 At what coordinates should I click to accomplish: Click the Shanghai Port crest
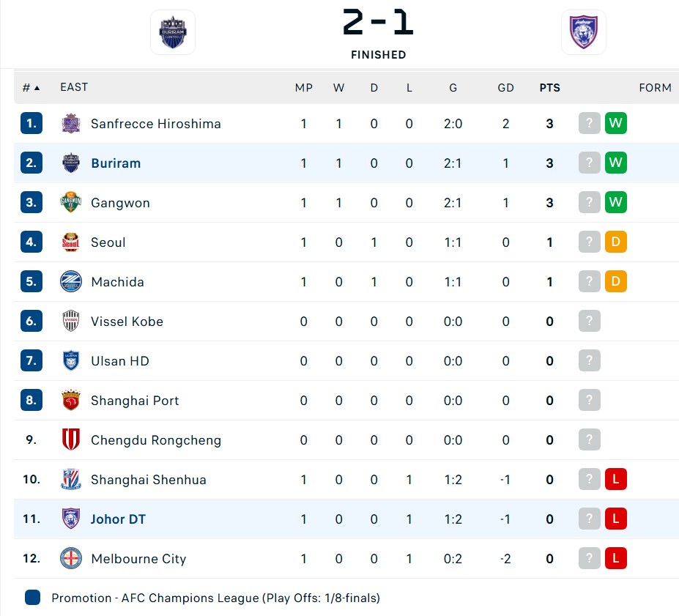[x=71, y=401]
